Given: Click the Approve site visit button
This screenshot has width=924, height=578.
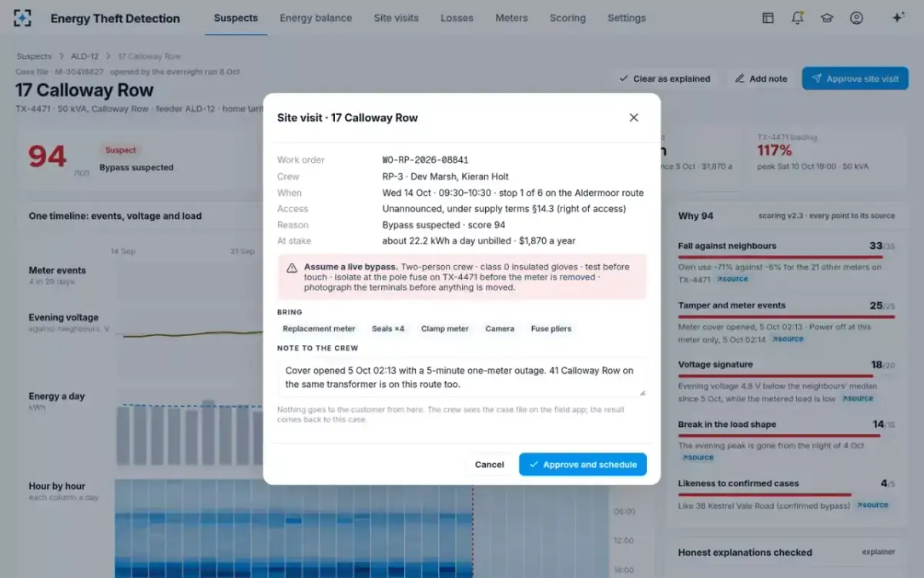Looking at the screenshot, I should coord(855,79).
